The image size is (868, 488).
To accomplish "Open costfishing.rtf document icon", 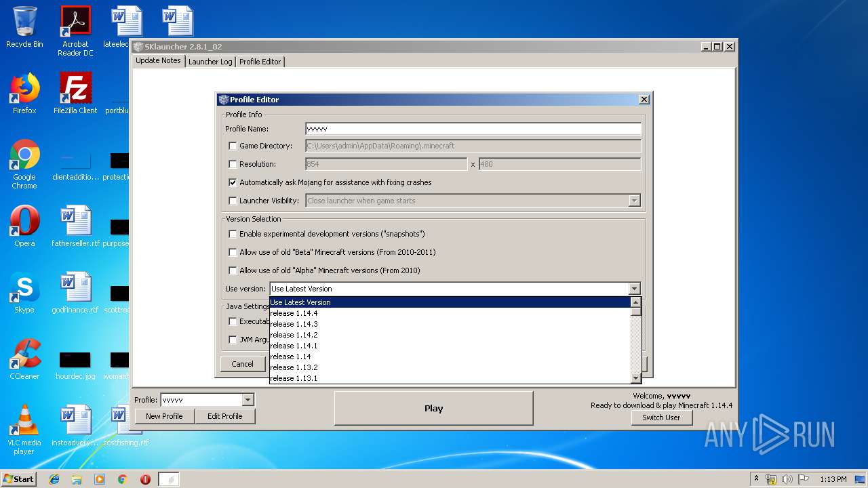I will [125, 426].
